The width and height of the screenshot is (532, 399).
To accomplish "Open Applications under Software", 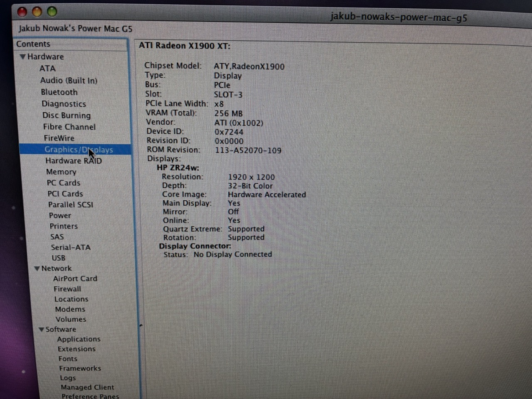I will point(79,340).
